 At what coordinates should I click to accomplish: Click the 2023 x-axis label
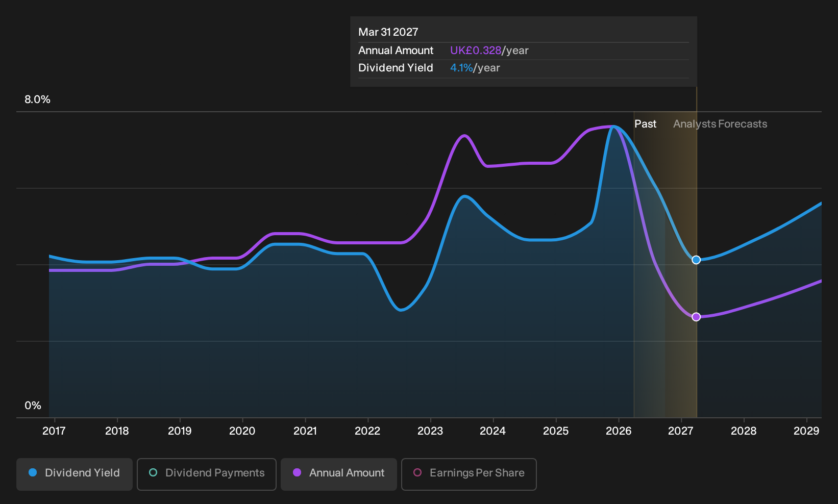pos(430,431)
